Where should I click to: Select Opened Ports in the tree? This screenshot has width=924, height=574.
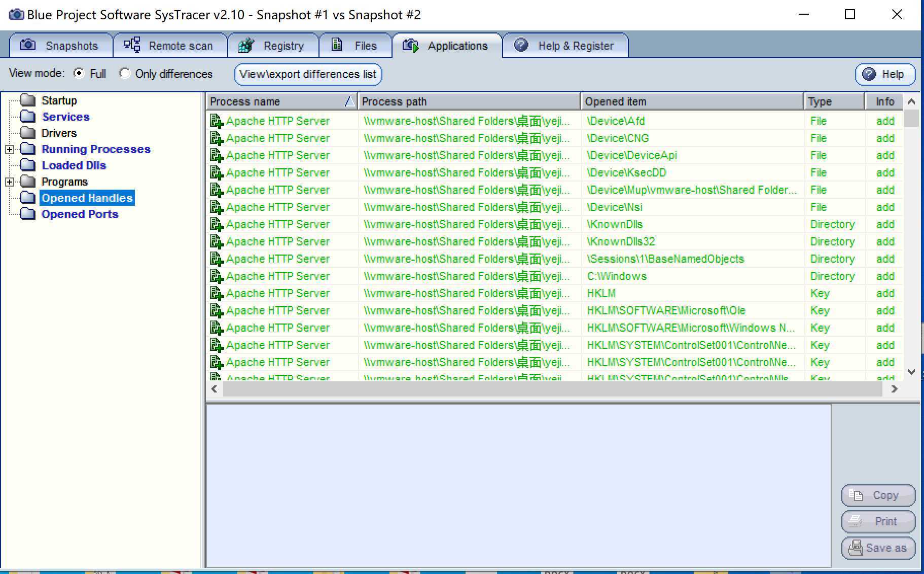(80, 214)
